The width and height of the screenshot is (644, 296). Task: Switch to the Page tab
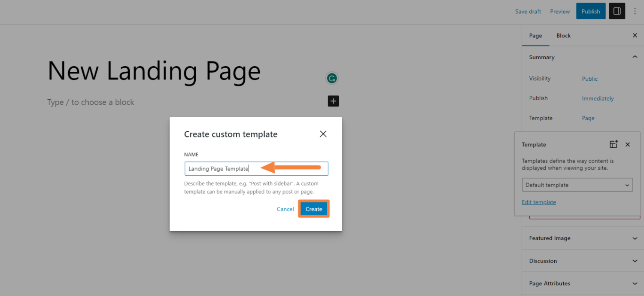tap(535, 36)
